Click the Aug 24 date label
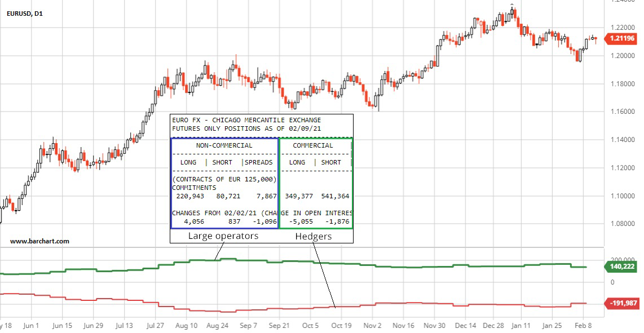This screenshot has width=644, height=333. coord(218,326)
